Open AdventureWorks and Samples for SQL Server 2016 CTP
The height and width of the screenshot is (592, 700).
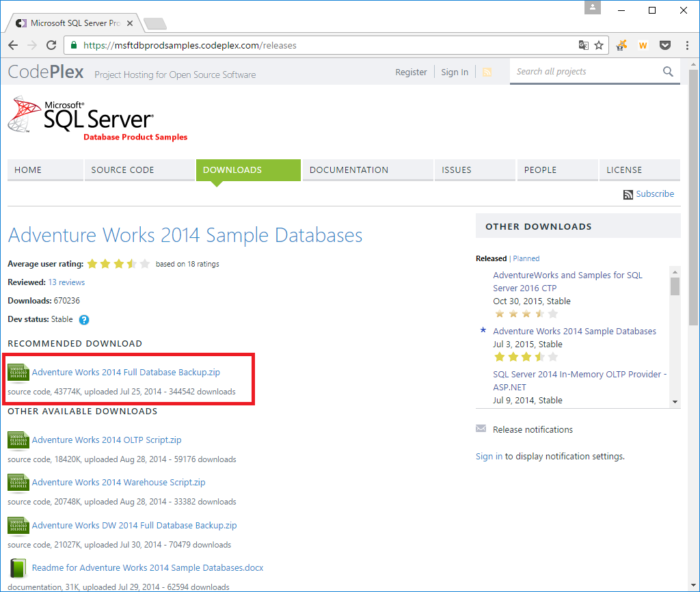coord(567,282)
